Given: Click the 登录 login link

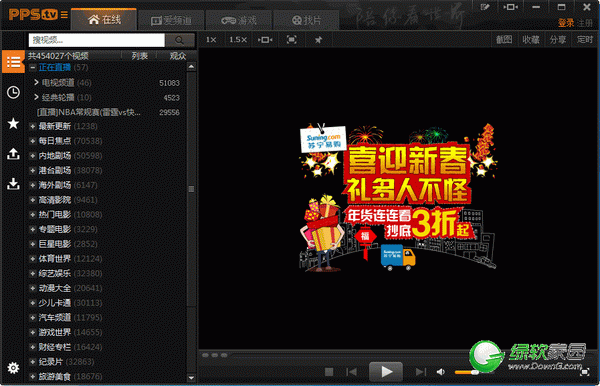Looking at the screenshot, I should (566, 23).
